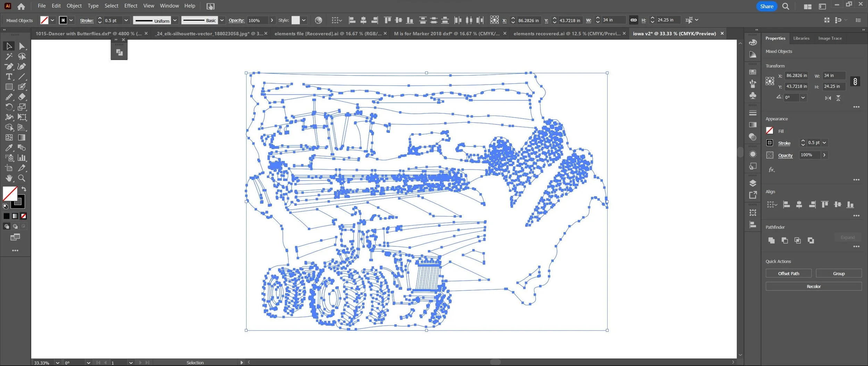Apply the black Color mode swatch
Viewport: 868px width, 366px height.
(7, 216)
